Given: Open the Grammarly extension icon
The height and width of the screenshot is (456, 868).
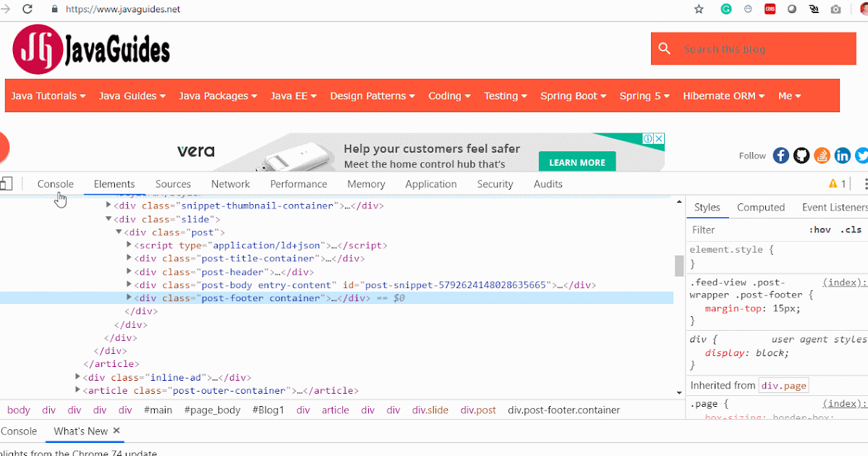Looking at the screenshot, I should click(x=726, y=9).
